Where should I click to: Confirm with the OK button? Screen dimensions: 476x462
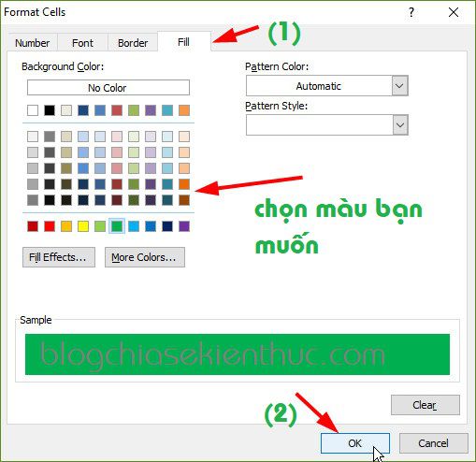(x=355, y=443)
